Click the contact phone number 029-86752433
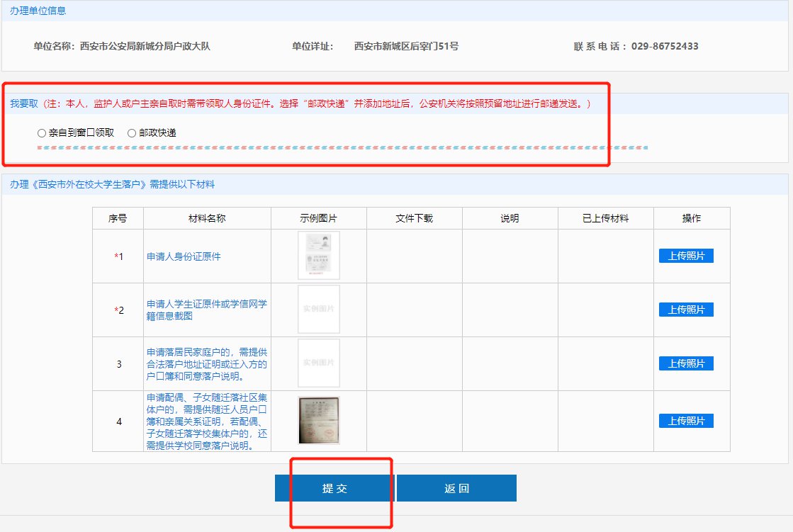 click(664, 47)
